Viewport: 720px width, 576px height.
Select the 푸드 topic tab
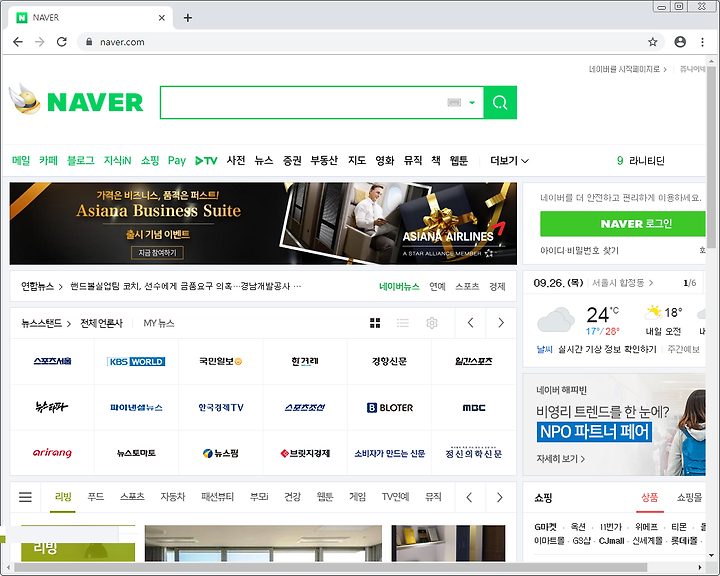[96, 497]
